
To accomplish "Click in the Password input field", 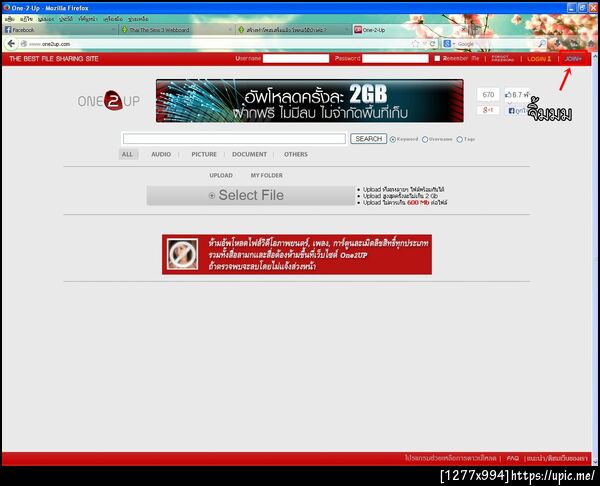I will (395, 58).
